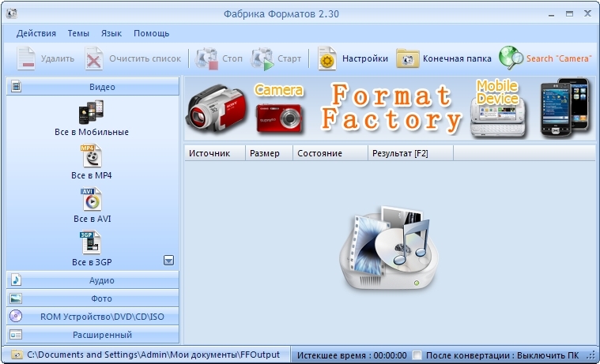
Task: Click the Источник column header
Action: click(x=210, y=153)
